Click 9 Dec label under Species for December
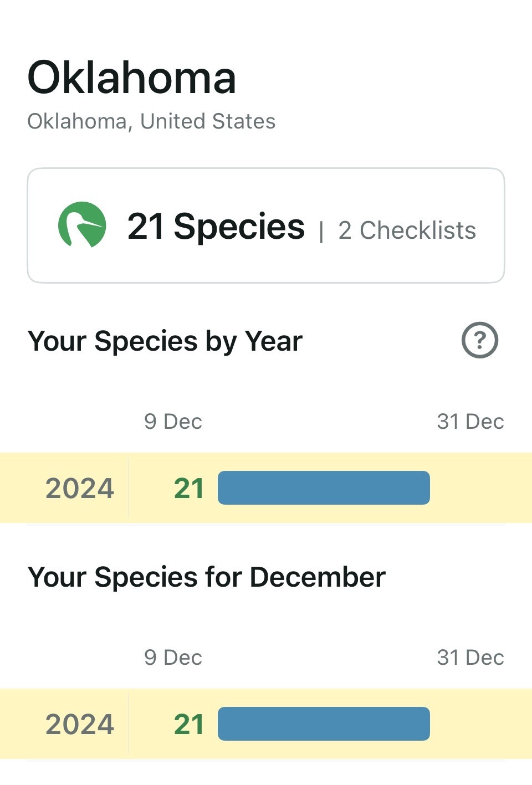Screen dimensions: 532x785 pos(173,658)
